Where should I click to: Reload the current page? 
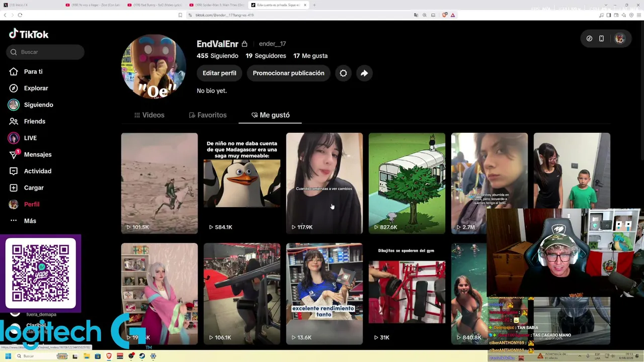20,15
